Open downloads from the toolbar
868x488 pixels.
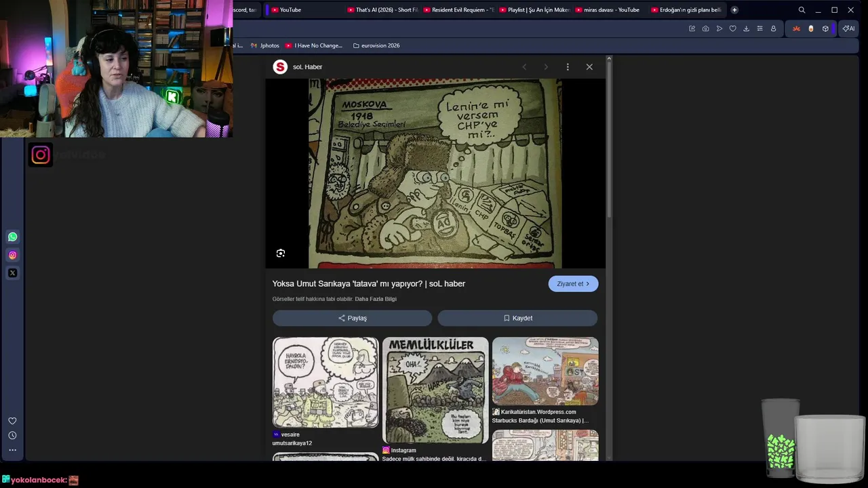point(746,28)
